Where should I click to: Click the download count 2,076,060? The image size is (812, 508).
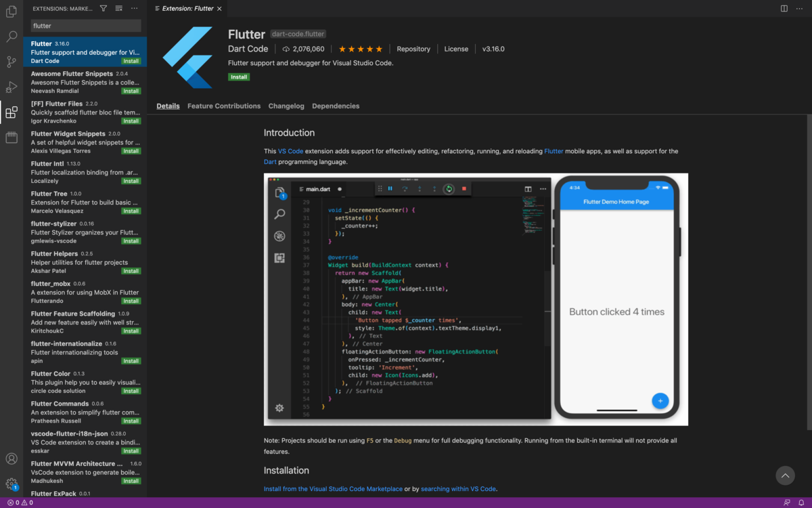point(303,49)
